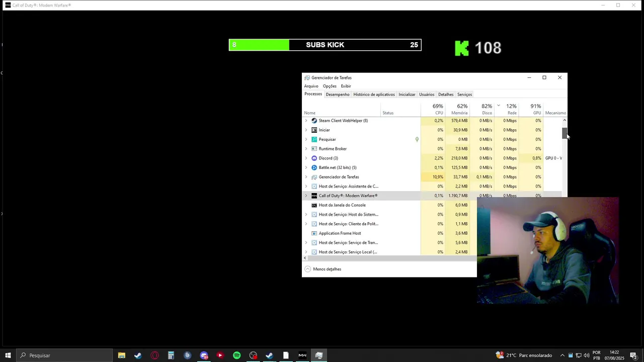Image resolution: width=644 pixels, height=362 pixels.
Task: Switch to the Serviços tab
Action: click(x=464, y=95)
